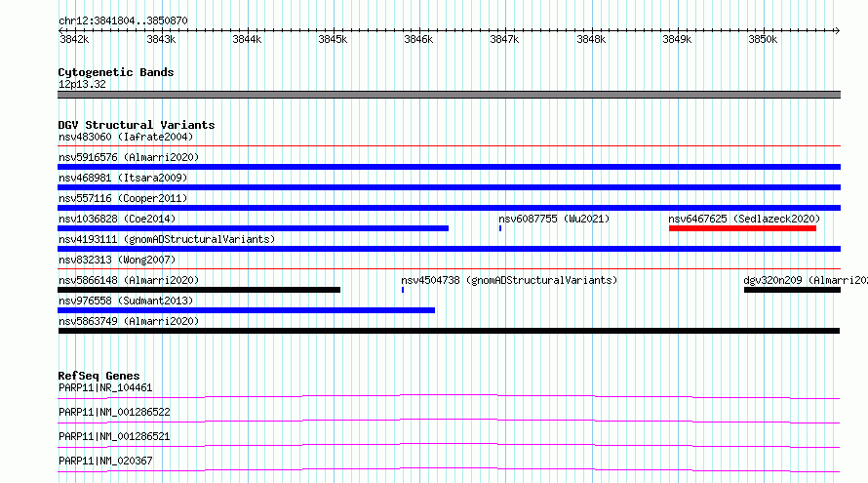Click the black bar for dgv320n209
Viewport: 868px width, 483px height.
(x=792, y=290)
